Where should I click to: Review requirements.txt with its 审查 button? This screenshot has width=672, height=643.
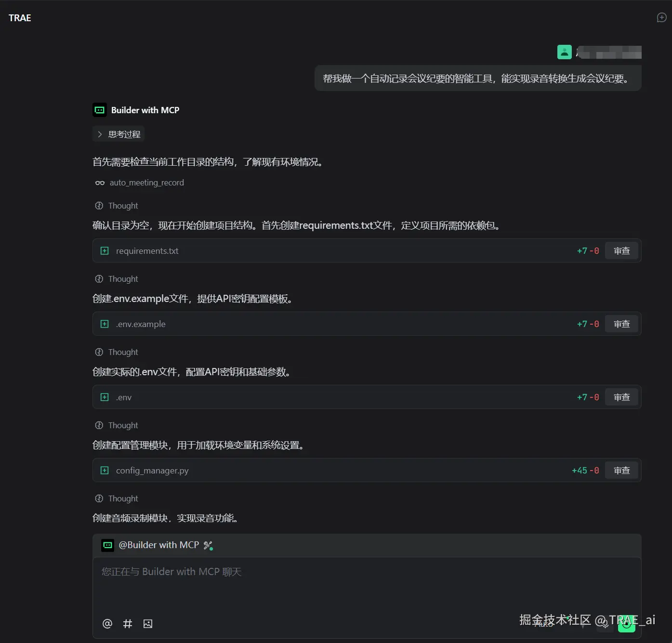621,251
